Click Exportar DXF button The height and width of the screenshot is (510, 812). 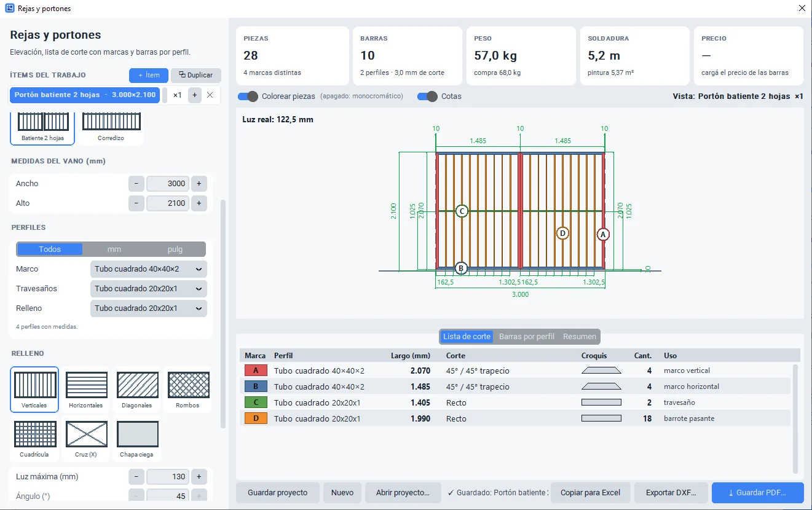[x=671, y=493]
